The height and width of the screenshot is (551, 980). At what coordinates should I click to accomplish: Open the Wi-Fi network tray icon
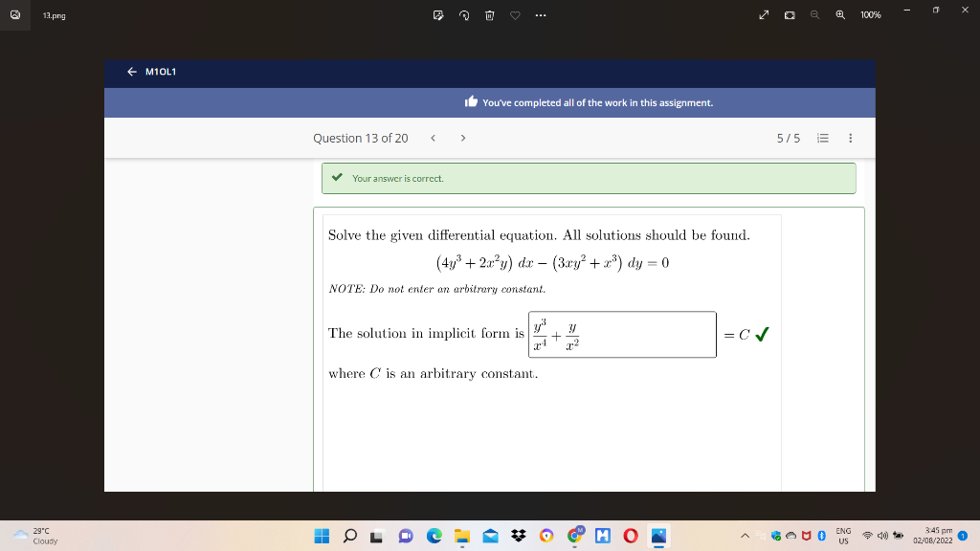(867, 536)
